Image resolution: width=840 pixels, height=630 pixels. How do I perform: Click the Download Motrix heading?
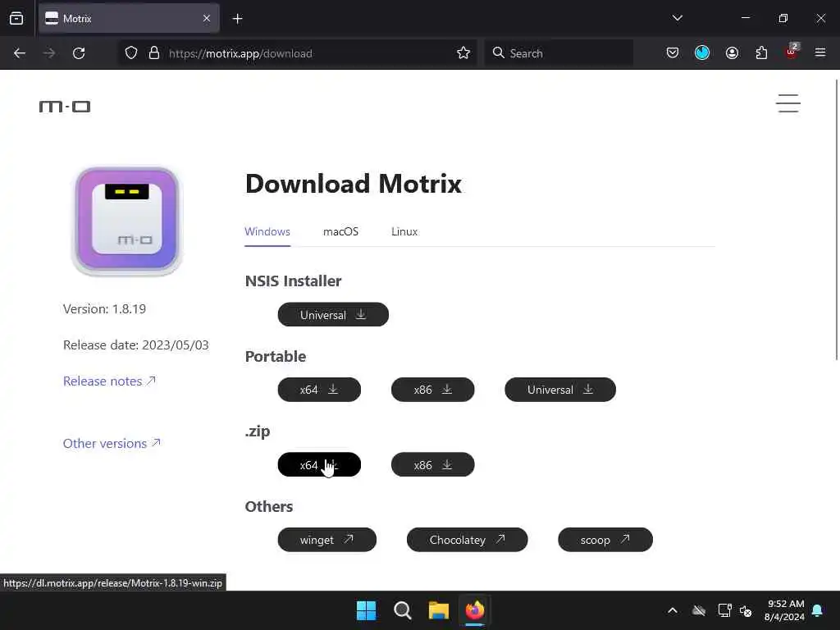[x=353, y=184]
